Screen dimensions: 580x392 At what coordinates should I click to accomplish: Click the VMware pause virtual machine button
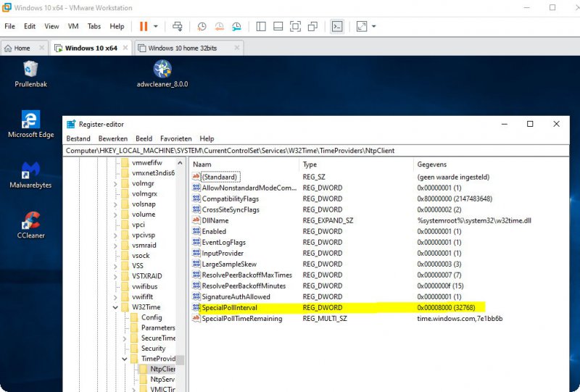pyautogui.click(x=144, y=26)
